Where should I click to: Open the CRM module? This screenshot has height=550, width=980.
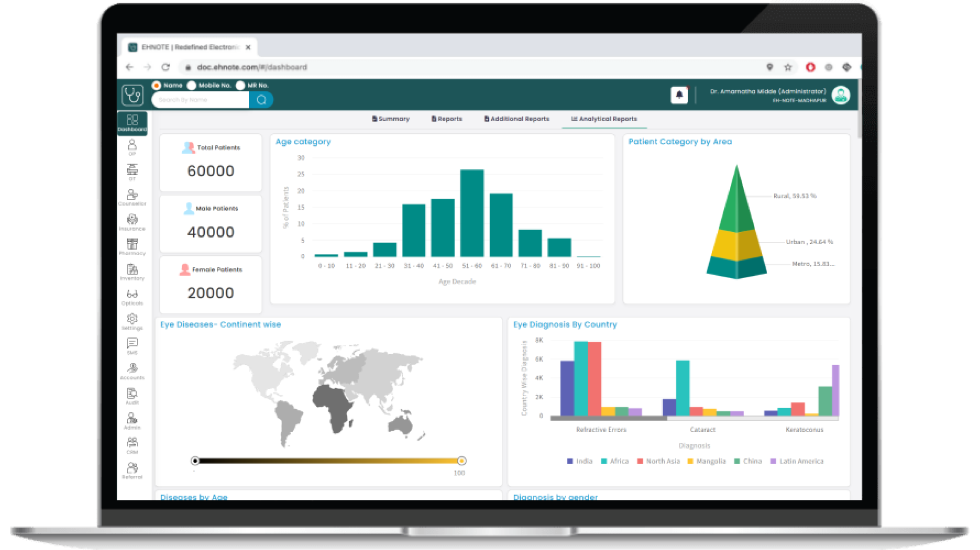132,446
